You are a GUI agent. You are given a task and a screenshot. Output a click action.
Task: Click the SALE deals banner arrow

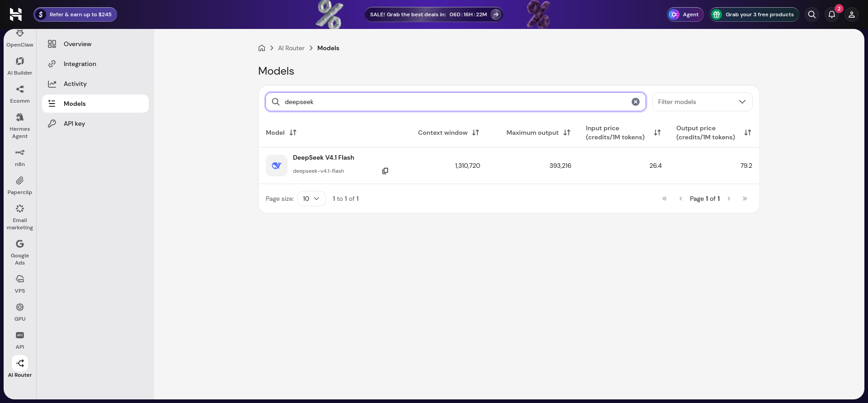(496, 14)
